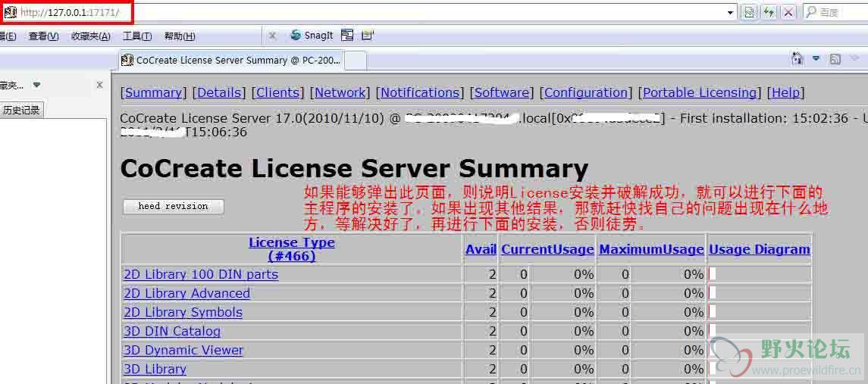
Task: Open the 工具(T) menu
Action: 137,36
